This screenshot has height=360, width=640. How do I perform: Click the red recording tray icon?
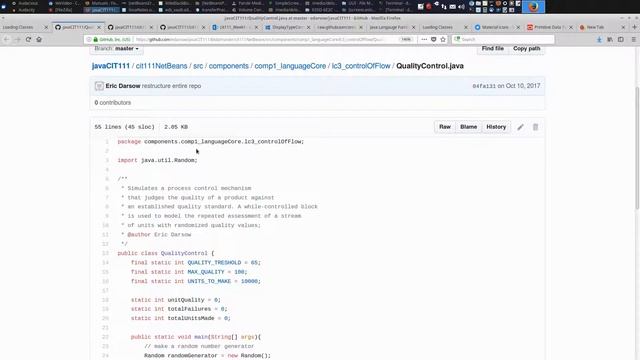click(429, 7)
